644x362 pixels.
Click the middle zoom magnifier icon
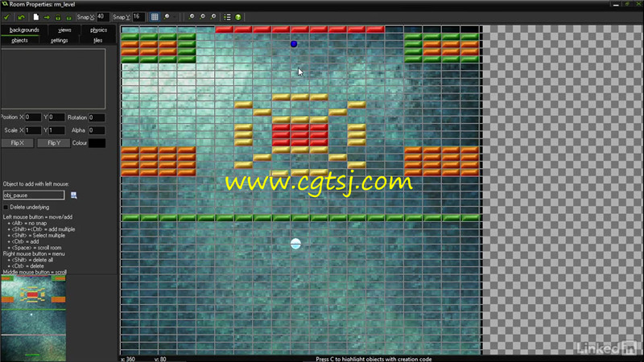pyautogui.click(x=202, y=17)
